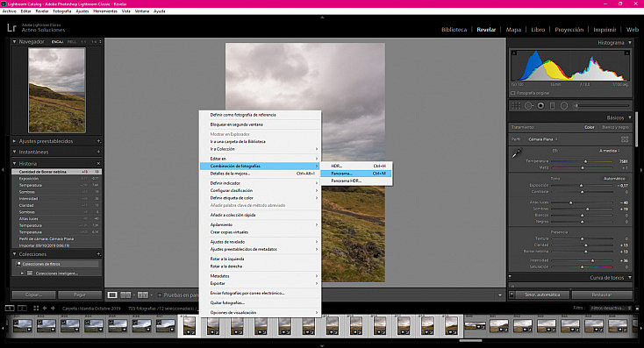Choose Panorama HDR... from the submenu
The image size is (644, 348).
point(355,181)
